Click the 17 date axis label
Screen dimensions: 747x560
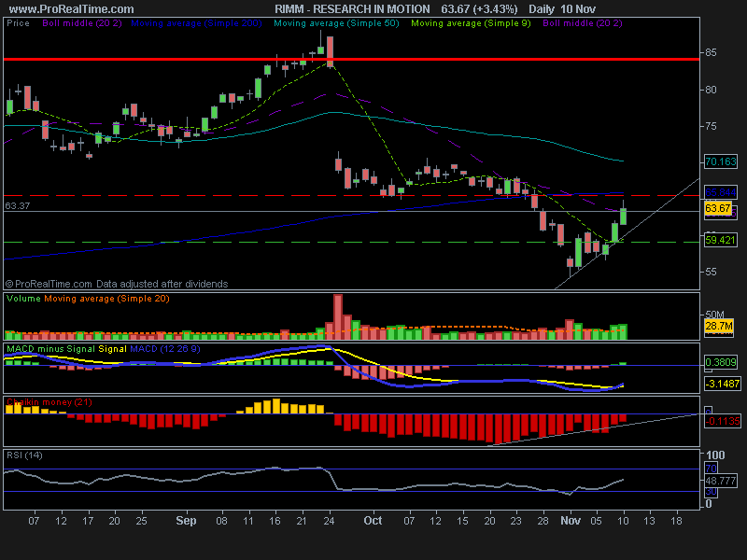click(x=88, y=521)
